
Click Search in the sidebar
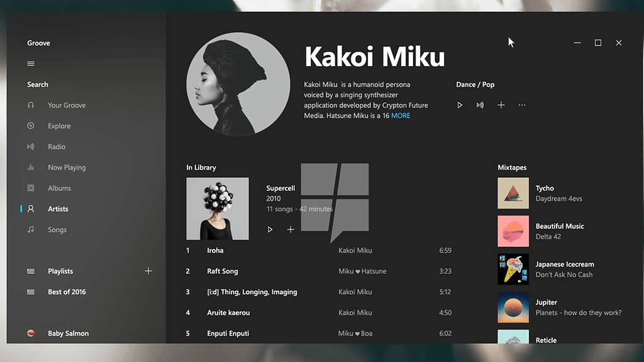point(38,84)
